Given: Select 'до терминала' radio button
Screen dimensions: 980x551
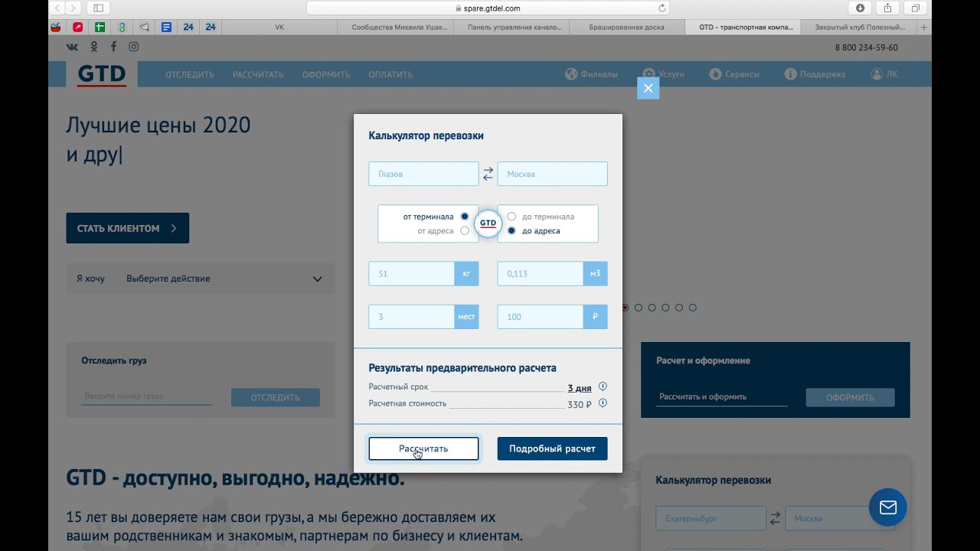Looking at the screenshot, I should [511, 217].
